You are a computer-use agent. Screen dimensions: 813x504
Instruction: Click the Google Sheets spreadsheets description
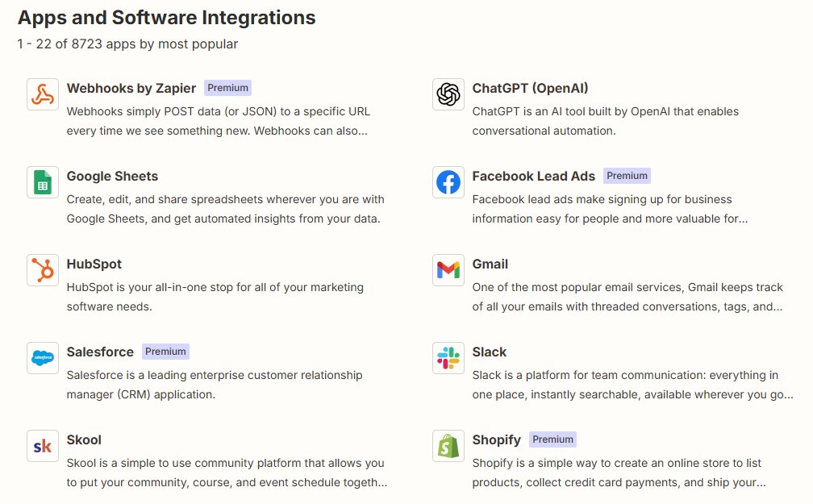(226, 209)
